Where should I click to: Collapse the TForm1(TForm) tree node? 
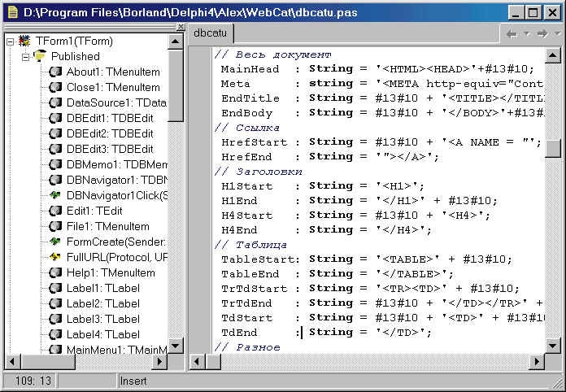click(x=10, y=41)
